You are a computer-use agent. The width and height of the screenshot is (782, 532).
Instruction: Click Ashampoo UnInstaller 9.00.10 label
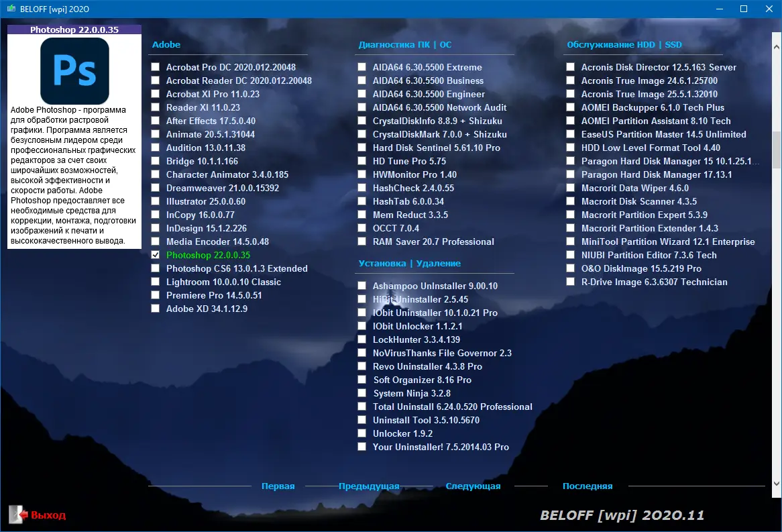435,286
